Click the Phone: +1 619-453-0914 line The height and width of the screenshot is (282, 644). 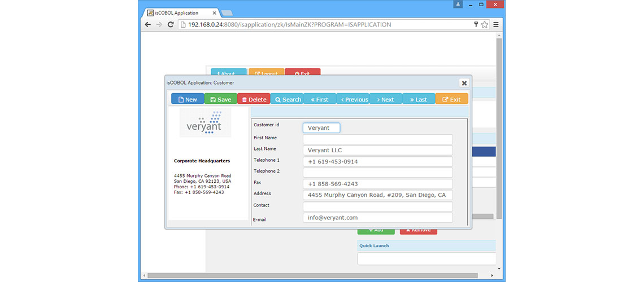pyautogui.click(x=202, y=187)
